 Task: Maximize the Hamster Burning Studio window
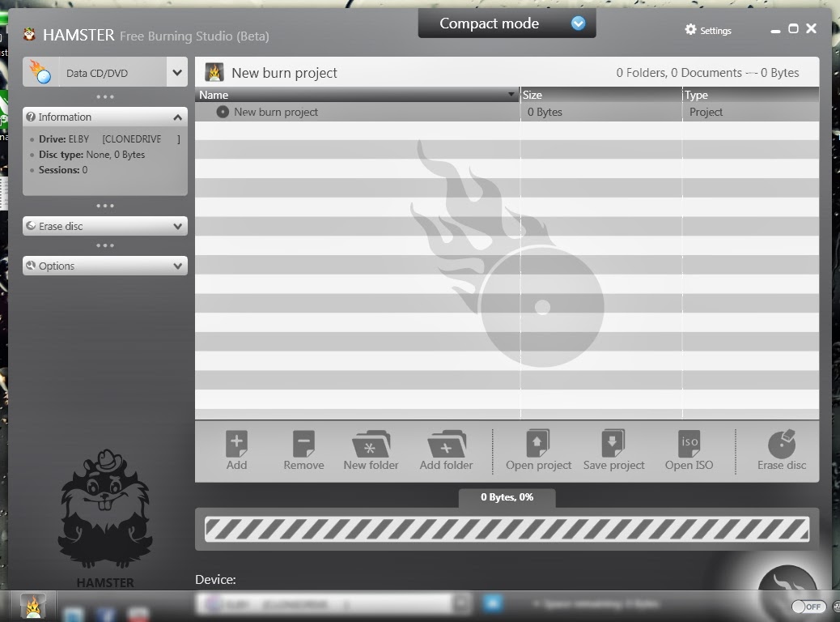pyautogui.click(x=793, y=28)
